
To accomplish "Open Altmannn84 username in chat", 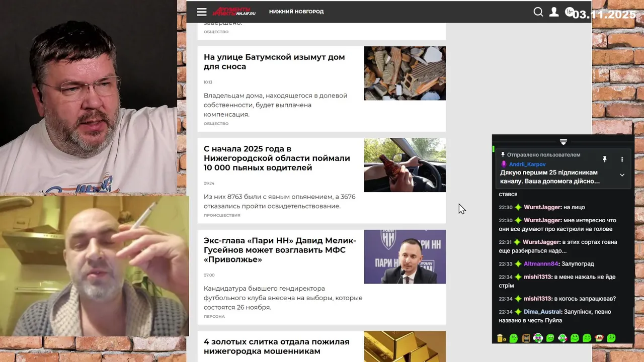I will (541, 264).
